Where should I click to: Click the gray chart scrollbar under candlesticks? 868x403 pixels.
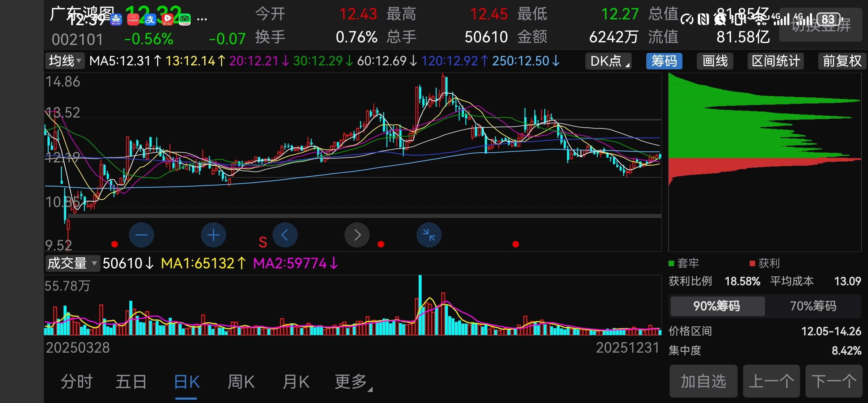coord(365,216)
